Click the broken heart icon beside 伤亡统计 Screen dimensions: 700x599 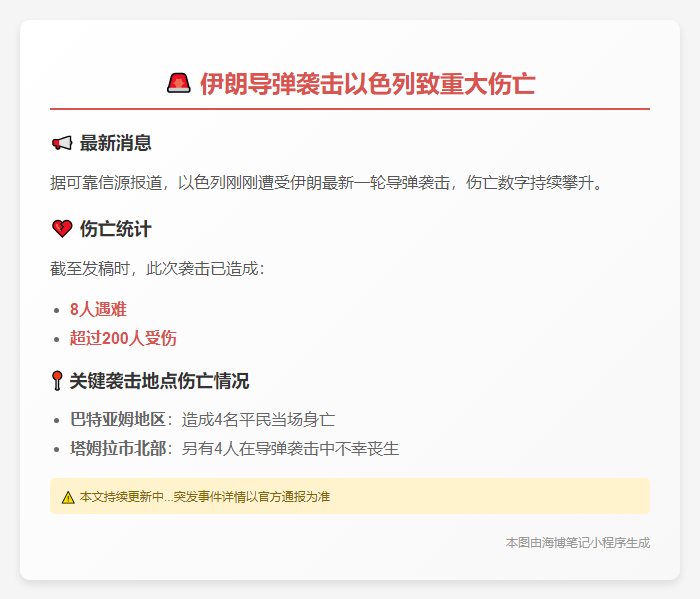coord(61,229)
